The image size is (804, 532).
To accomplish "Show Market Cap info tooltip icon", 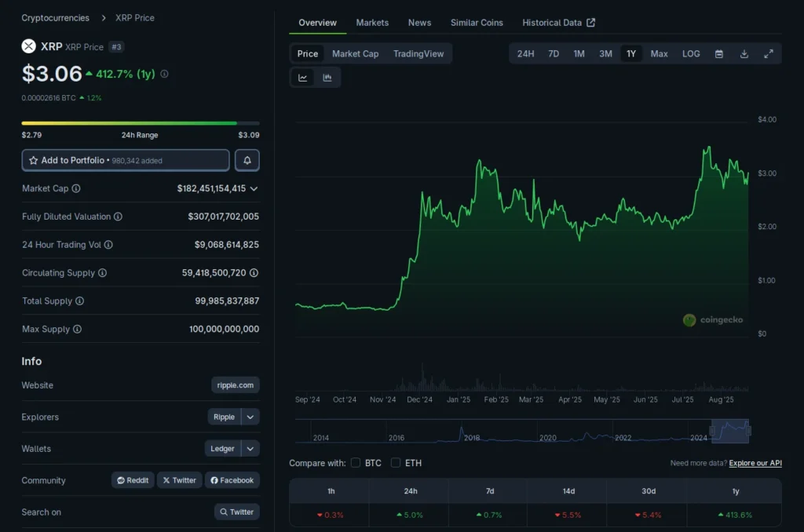I will 76,188.
